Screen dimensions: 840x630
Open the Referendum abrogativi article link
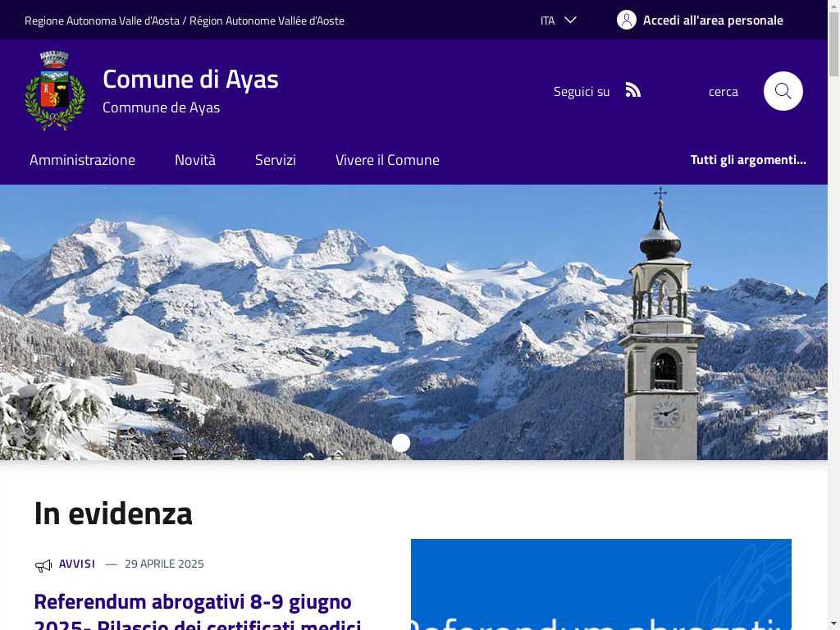(x=197, y=612)
